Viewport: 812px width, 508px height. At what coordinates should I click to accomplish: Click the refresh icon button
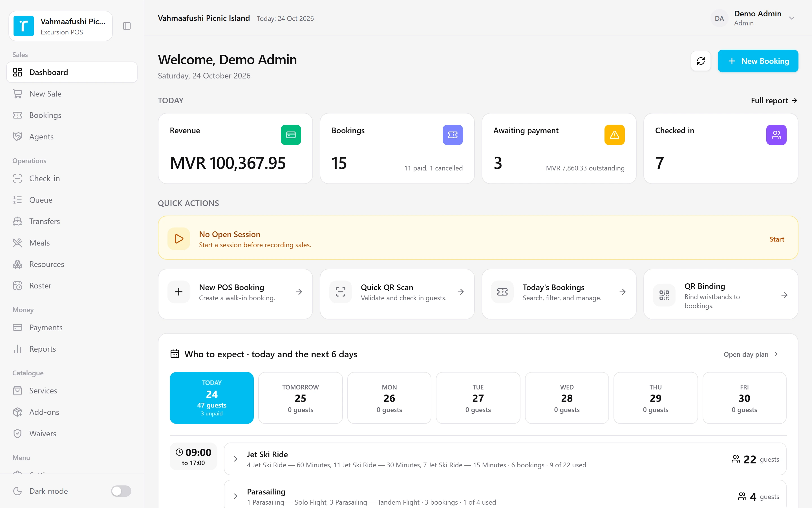[701, 61]
